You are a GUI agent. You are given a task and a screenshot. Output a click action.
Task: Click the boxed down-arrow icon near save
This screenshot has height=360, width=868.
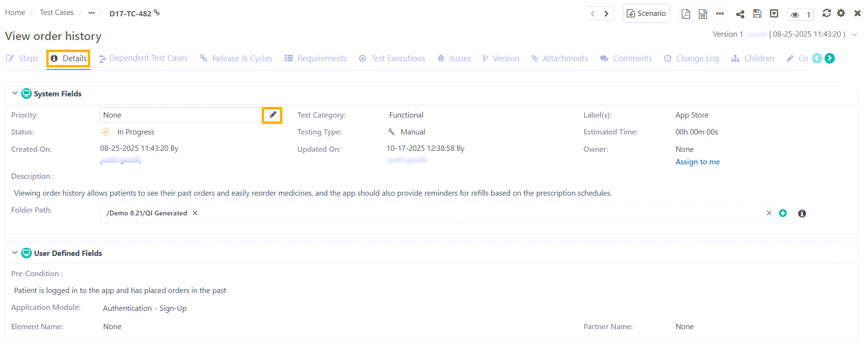pyautogui.click(x=774, y=13)
